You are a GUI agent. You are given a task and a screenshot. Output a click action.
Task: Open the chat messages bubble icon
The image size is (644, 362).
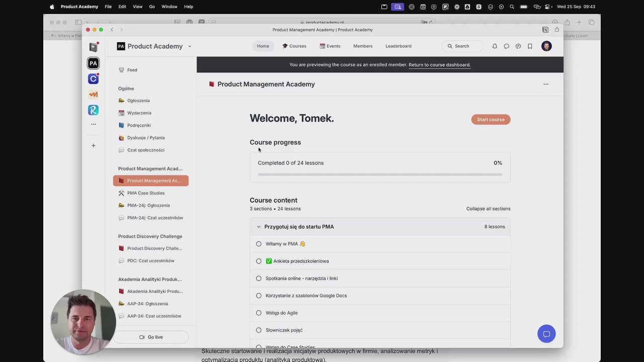507,46
